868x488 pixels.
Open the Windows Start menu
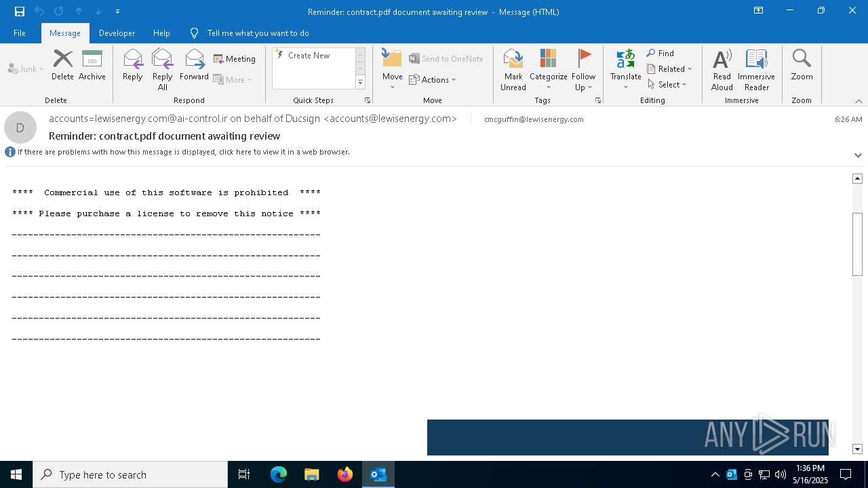(16, 474)
